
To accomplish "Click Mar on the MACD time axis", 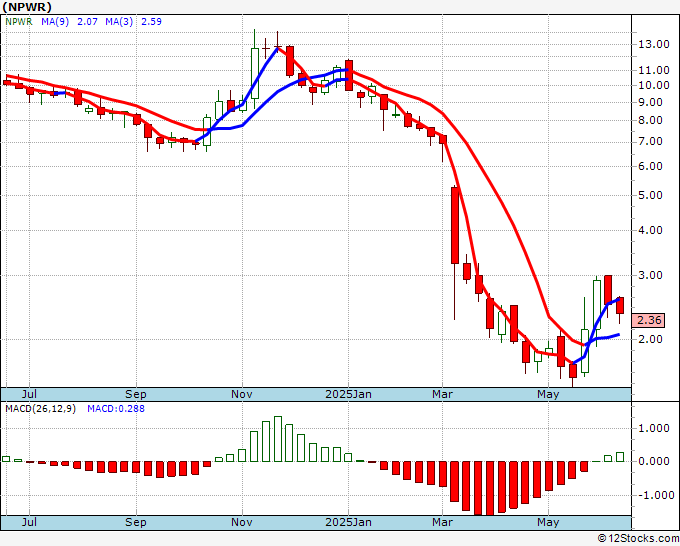I will pos(442,522).
